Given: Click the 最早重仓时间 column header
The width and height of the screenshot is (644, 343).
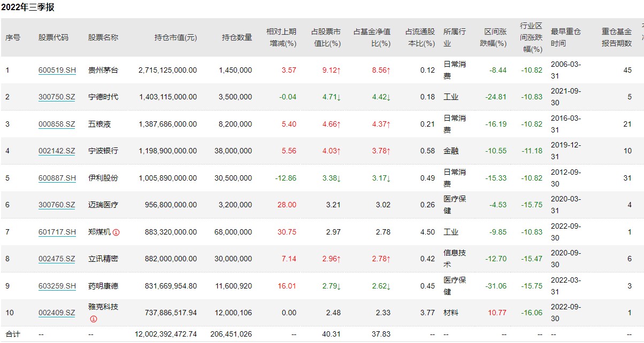Looking at the screenshot, I should (566, 37).
